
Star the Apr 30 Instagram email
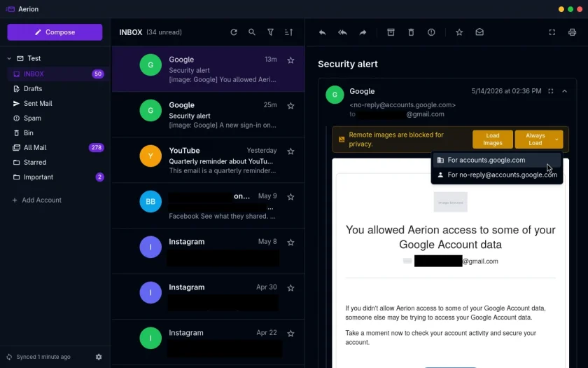pos(290,288)
